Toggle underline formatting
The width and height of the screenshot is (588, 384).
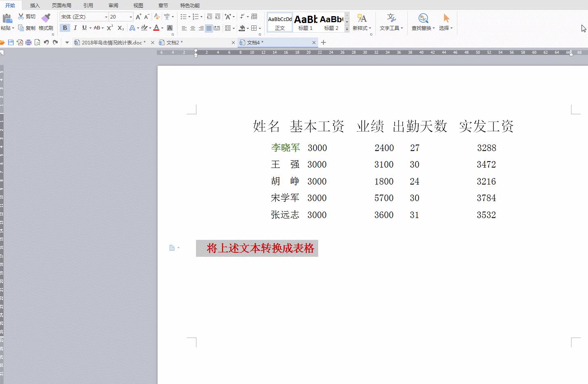[84, 28]
